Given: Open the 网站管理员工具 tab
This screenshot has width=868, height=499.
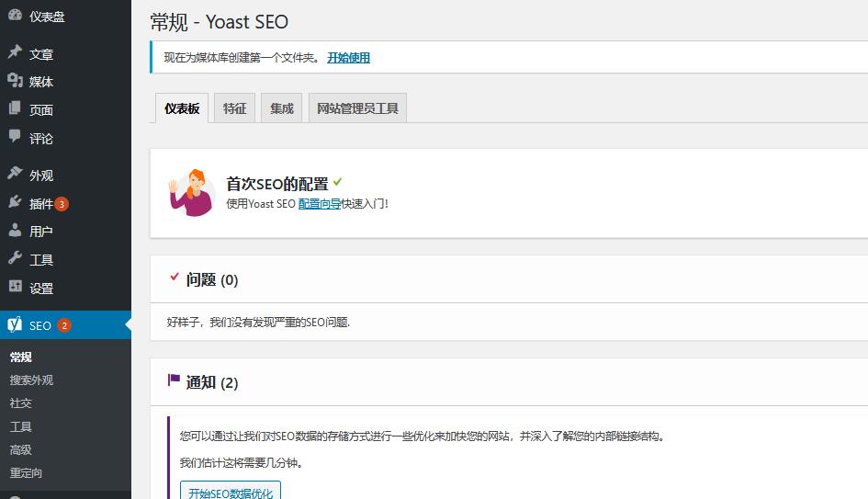Looking at the screenshot, I should tap(357, 108).
